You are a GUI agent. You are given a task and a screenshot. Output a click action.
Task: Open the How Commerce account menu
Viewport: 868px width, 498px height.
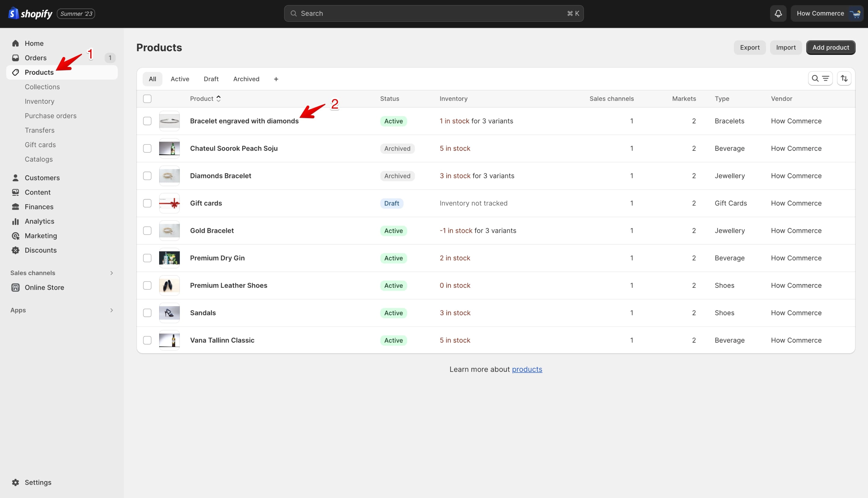(x=827, y=13)
